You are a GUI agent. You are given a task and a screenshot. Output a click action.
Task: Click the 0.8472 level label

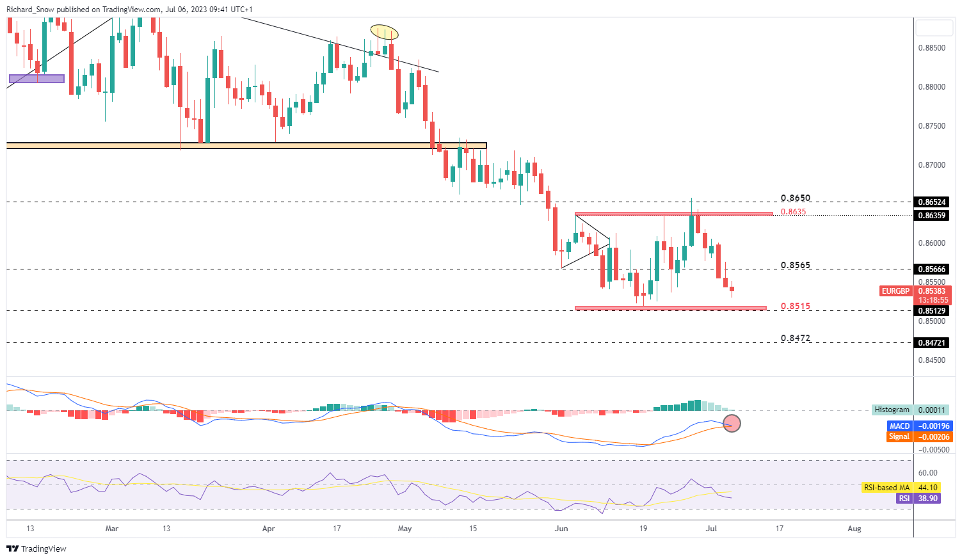tap(796, 338)
